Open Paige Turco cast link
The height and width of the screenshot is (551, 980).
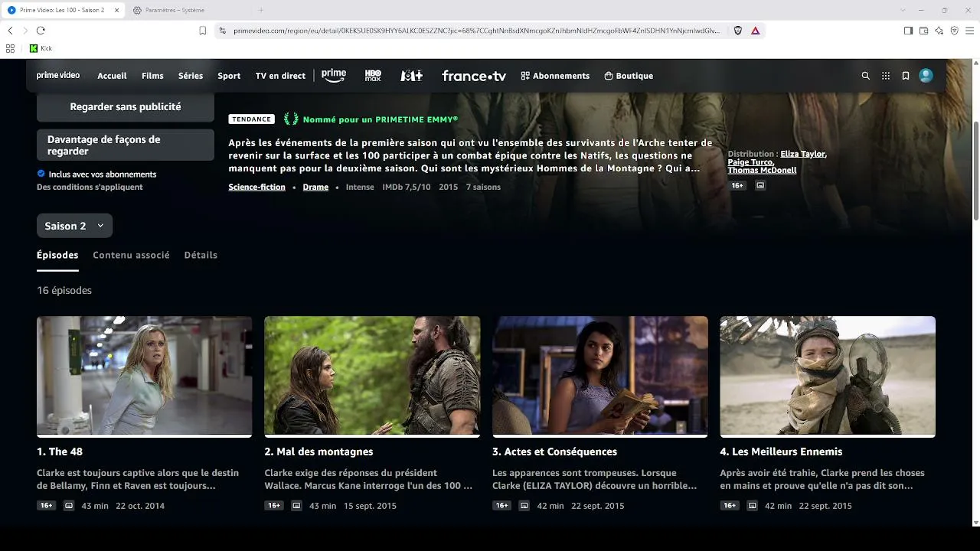[x=750, y=162]
